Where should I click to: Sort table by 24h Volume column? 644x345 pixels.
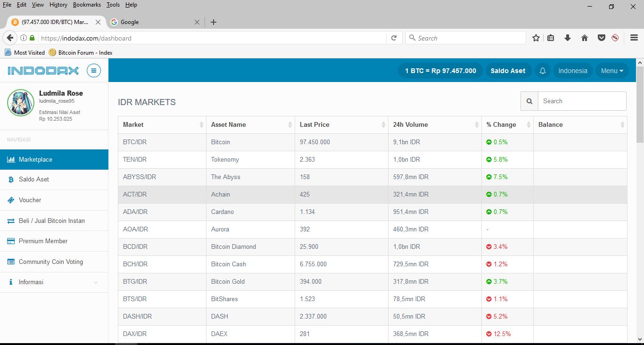[435, 125]
